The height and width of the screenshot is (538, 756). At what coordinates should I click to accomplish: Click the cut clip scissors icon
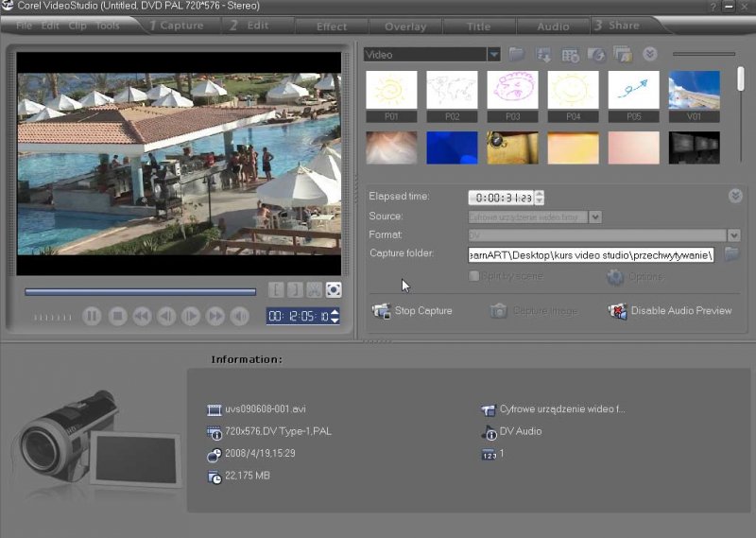314,290
